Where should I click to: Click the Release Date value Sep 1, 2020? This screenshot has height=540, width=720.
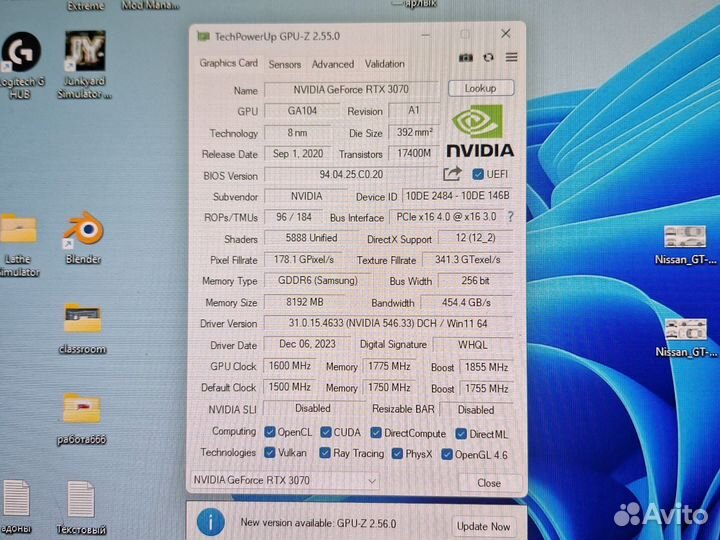coord(298,153)
